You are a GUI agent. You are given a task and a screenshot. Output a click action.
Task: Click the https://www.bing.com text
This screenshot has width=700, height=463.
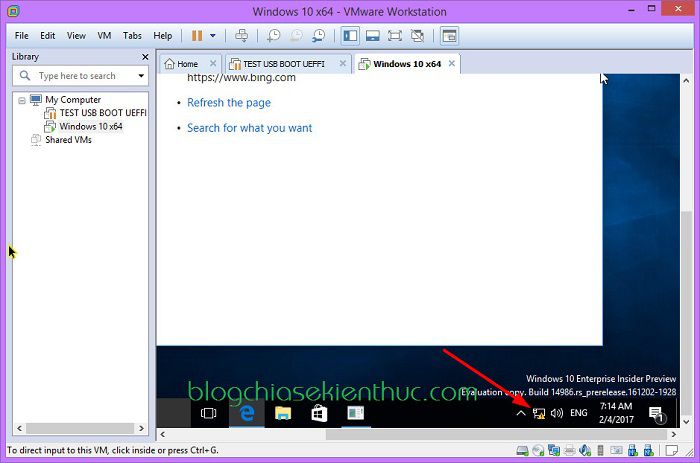(242, 78)
